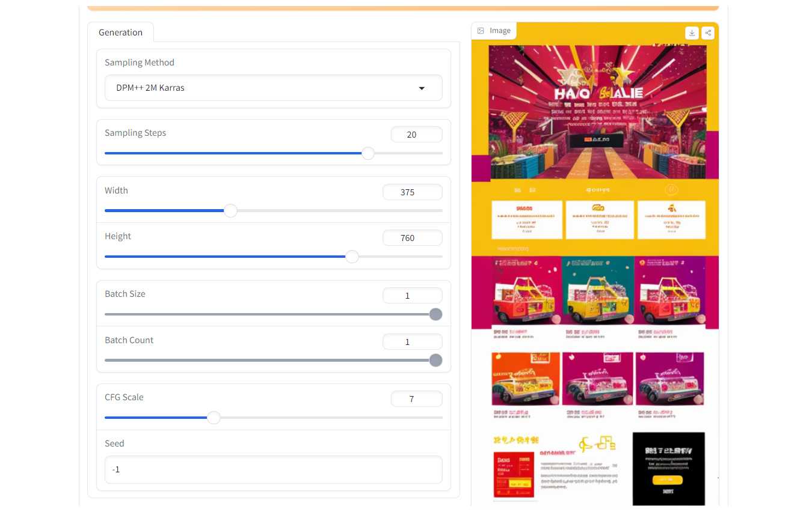Select the Batch Count number input

[x=412, y=342]
